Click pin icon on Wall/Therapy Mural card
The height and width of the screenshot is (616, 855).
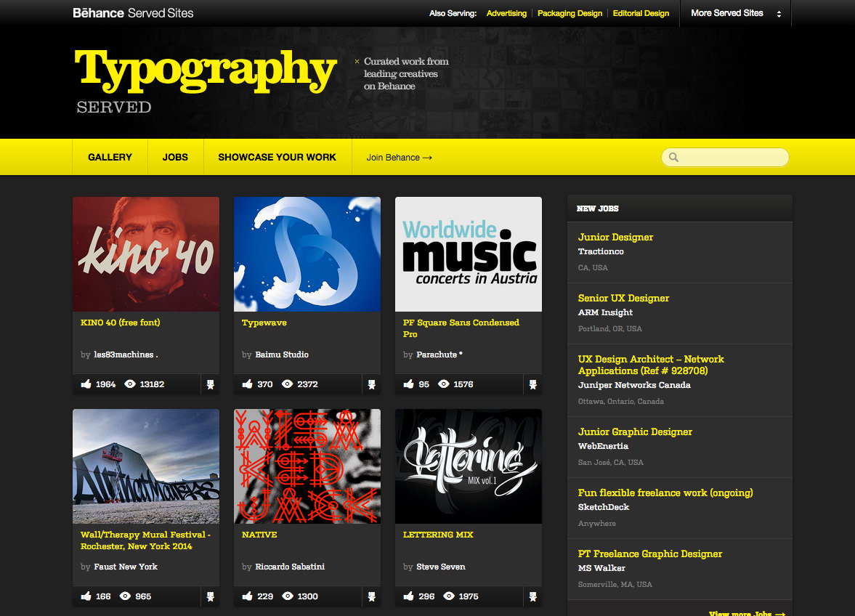click(x=211, y=597)
